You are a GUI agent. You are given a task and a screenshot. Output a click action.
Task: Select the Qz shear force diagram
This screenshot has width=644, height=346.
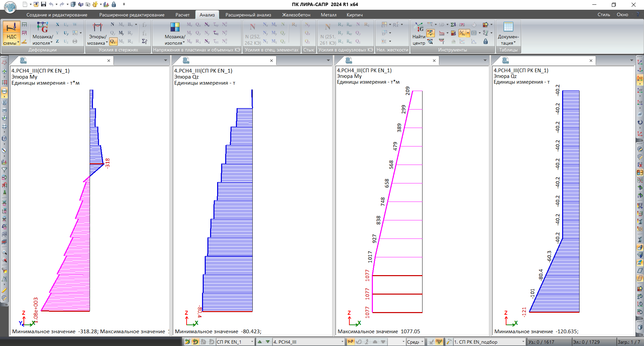point(113,41)
